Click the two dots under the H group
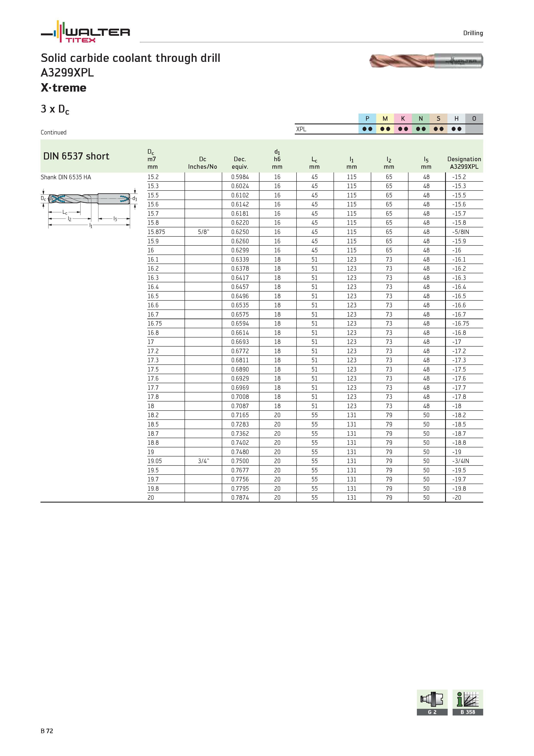The width and height of the screenshot is (534, 756). pyautogui.click(x=456, y=129)
